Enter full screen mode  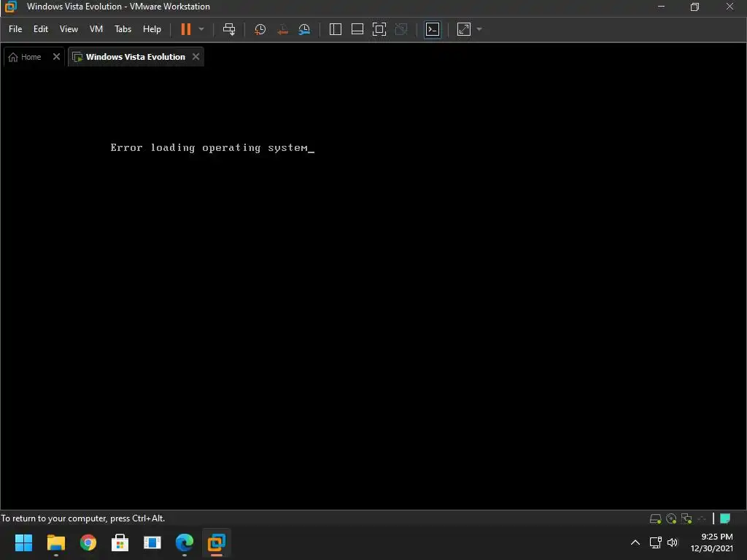tap(379, 29)
